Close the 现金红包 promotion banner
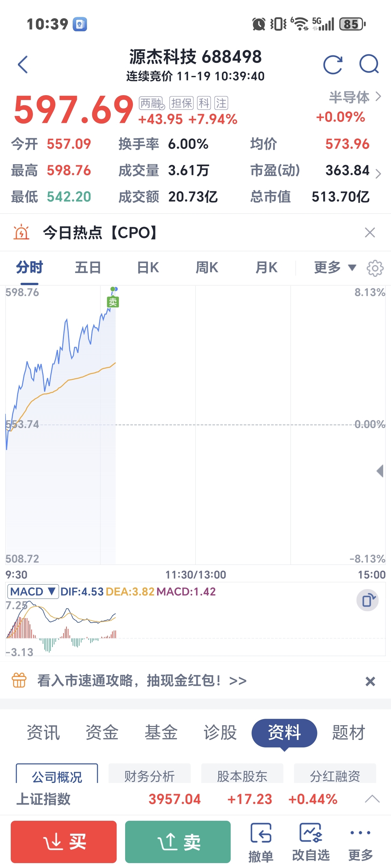Screen dimensions: 391x868 point(370,681)
